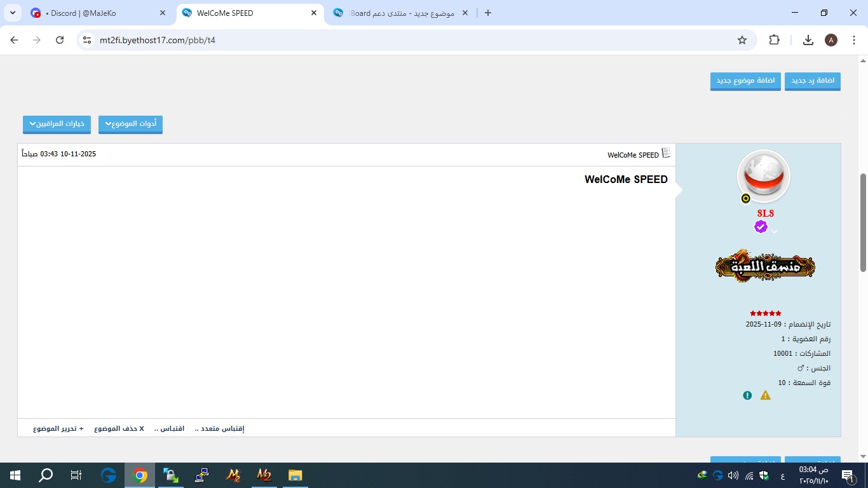This screenshot has width=868, height=488.
Task: Open Microsoft Edge from the taskbar
Action: 109,475
